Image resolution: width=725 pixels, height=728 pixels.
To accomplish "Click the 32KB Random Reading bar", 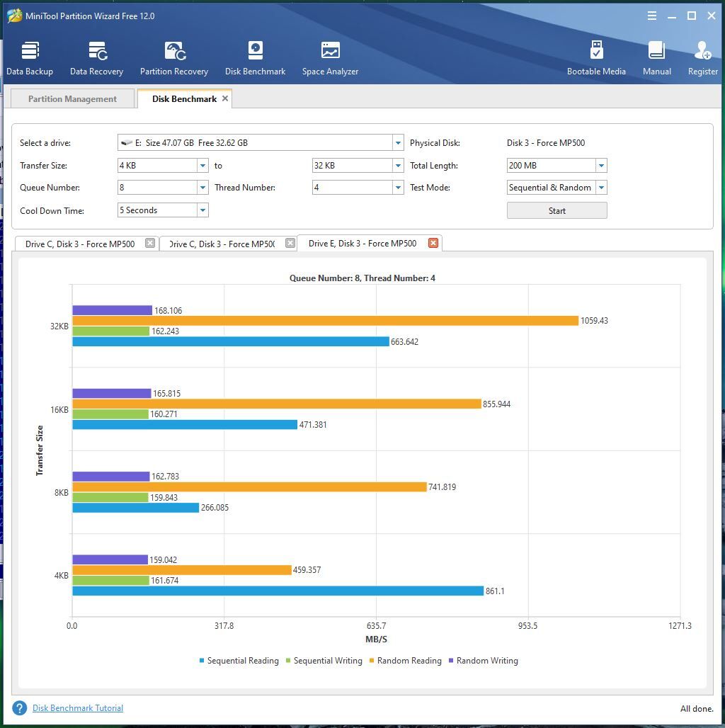I will pyautogui.click(x=326, y=320).
